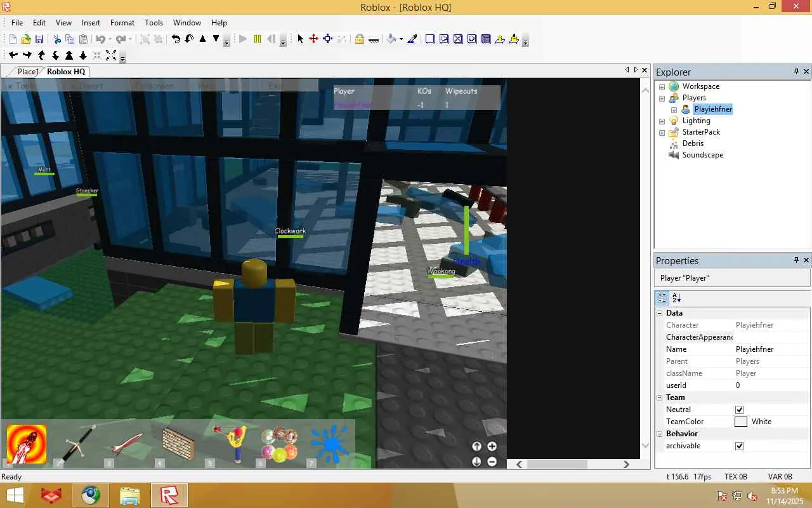812x508 pixels.
Task: Select the red Move tool
Action: tap(313, 39)
